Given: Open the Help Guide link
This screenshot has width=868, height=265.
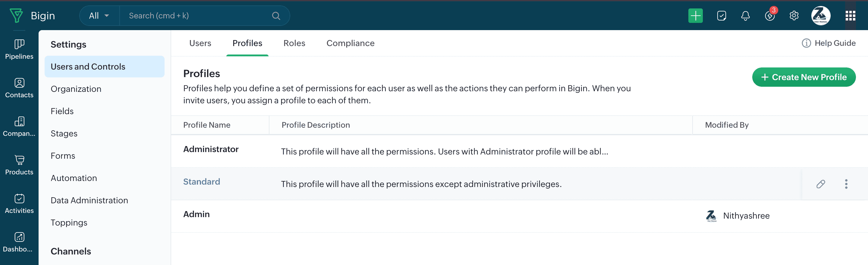Looking at the screenshot, I should (x=829, y=43).
